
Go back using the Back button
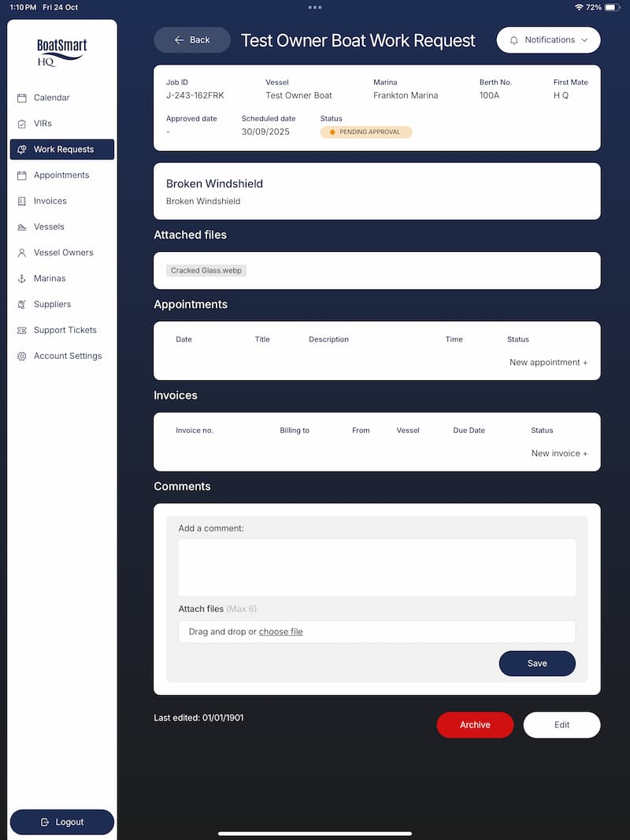pos(192,40)
